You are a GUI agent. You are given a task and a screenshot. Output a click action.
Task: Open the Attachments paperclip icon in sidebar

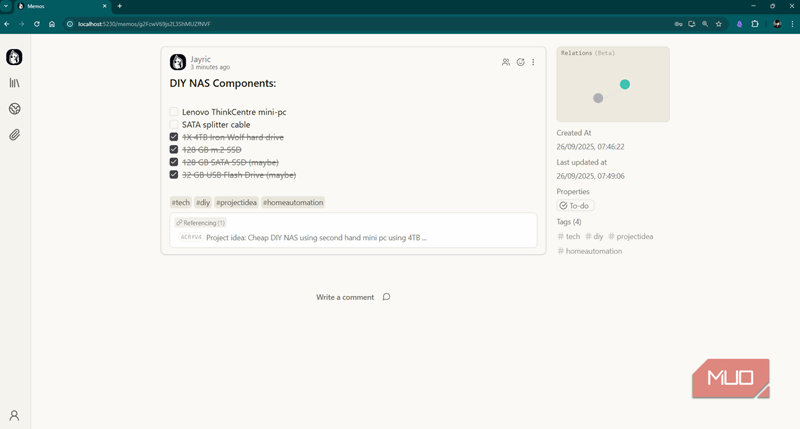[x=14, y=134]
